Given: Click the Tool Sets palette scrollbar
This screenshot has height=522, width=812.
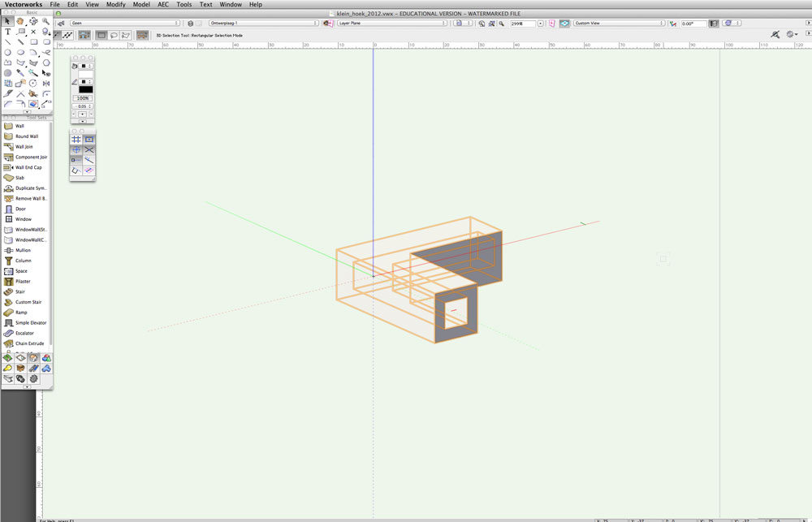Looking at the screenshot, I should [x=50, y=233].
